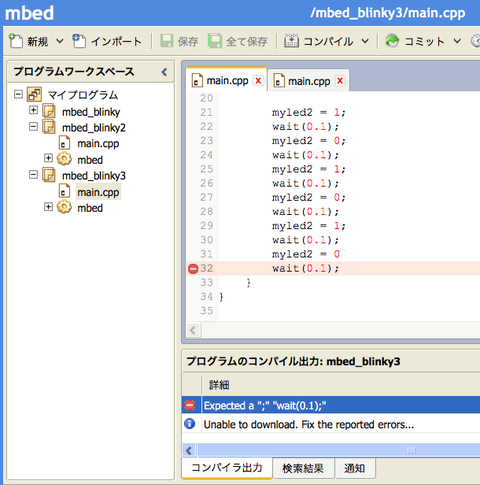Click the Import (インポート) button
The width and height of the screenshot is (480, 485).
click(x=107, y=41)
